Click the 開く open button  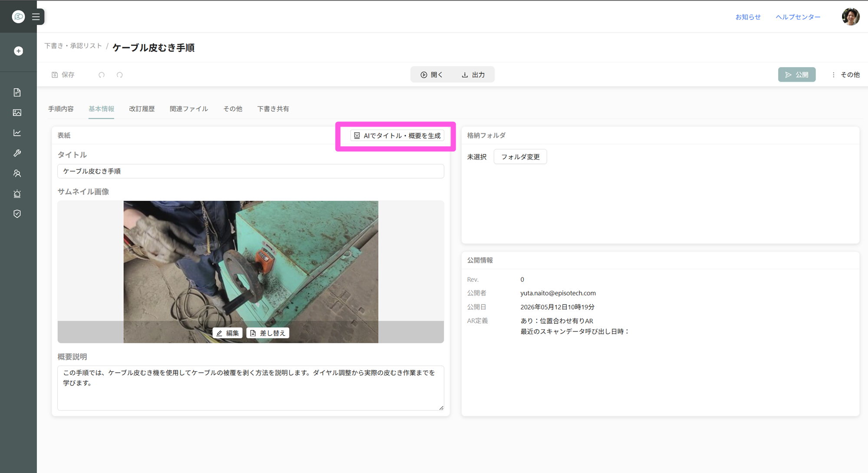click(x=432, y=75)
